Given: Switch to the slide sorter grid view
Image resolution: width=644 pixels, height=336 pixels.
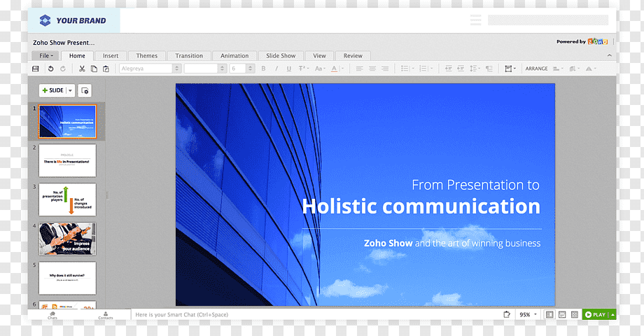Looking at the screenshot, I should pyautogui.click(x=575, y=314).
